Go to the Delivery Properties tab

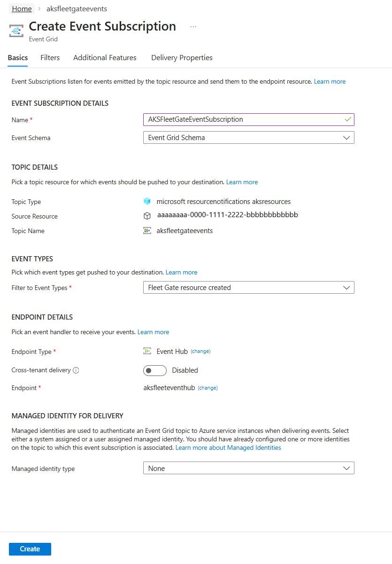point(182,58)
